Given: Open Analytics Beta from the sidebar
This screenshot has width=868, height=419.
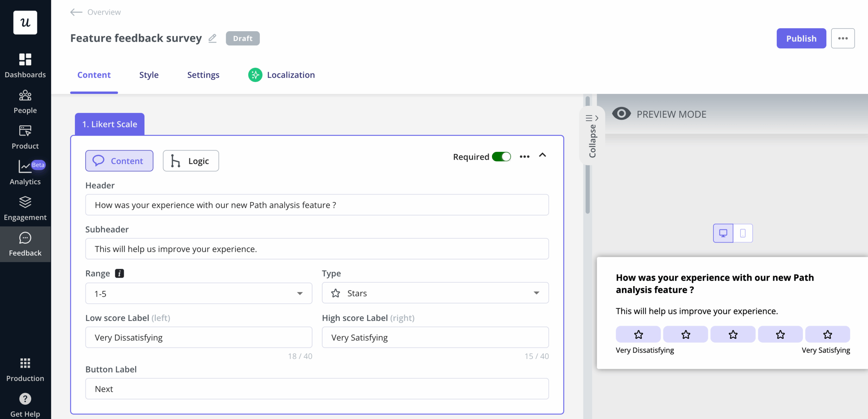Looking at the screenshot, I should (x=25, y=172).
